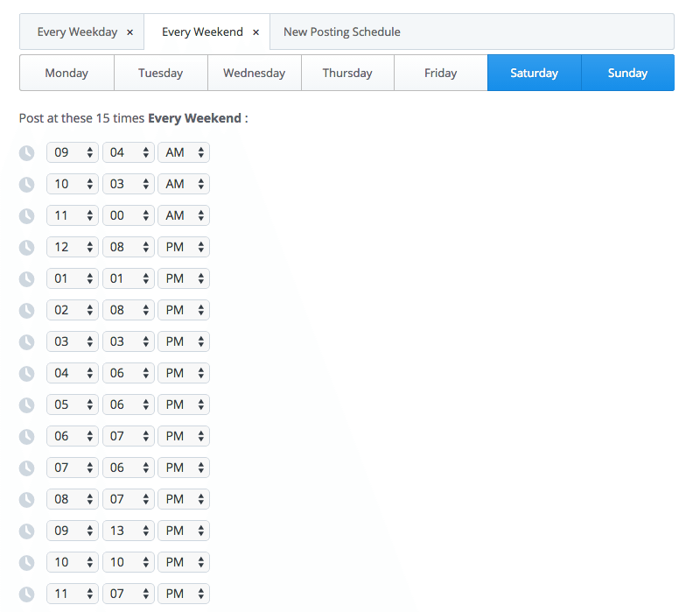Toggle Saturday off in the day selector
The image size is (700, 612).
[534, 73]
